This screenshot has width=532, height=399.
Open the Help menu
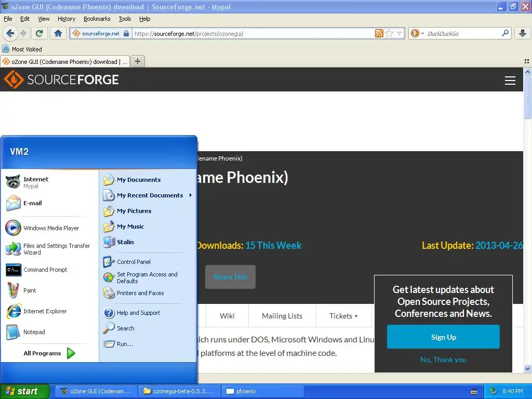click(x=144, y=19)
